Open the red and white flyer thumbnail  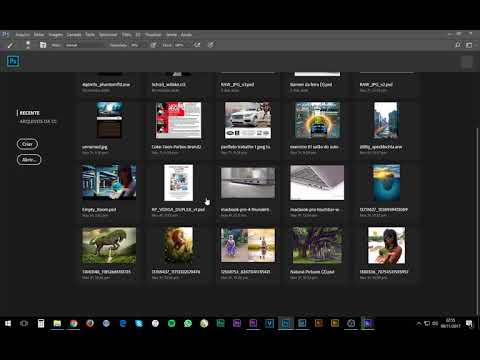point(178,120)
